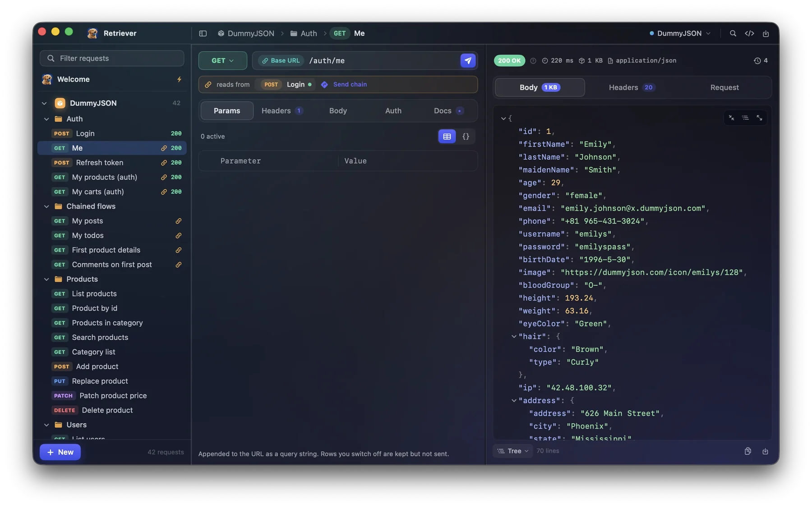Click the chain link icon on Me row
This screenshot has width=812, height=508.
click(x=164, y=148)
